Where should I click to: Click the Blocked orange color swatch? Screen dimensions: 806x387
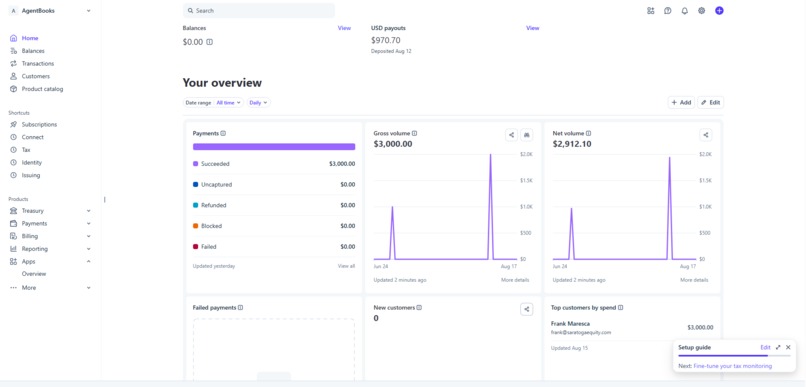click(x=196, y=226)
